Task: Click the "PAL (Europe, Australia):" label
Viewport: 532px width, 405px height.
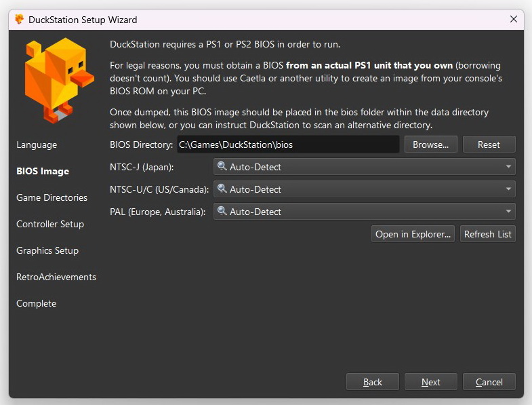Action: coord(158,212)
